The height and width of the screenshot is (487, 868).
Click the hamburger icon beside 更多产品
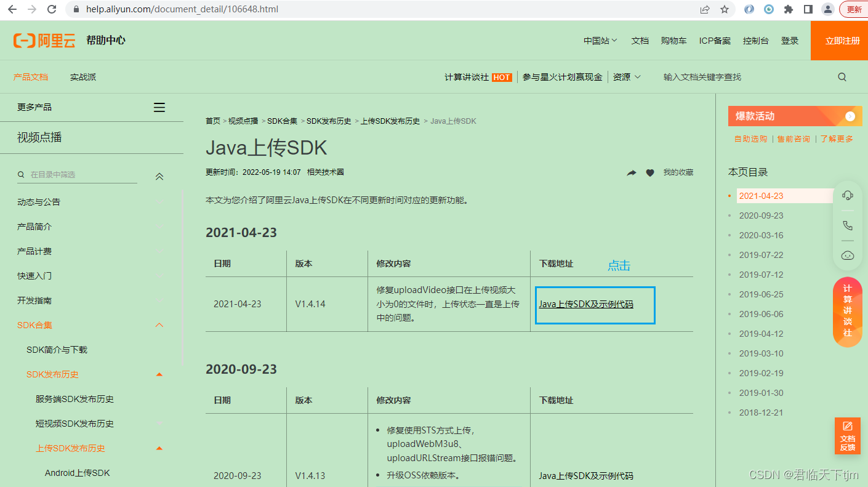(x=159, y=107)
